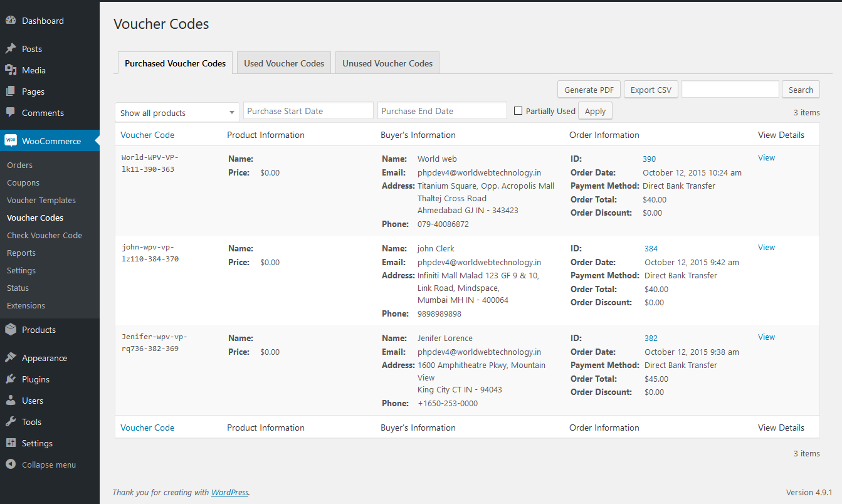This screenshot has width=842, height=504.
Task: Click the Dashboard gauge icon
Action: pyautogui.click(x=11, y=21)
